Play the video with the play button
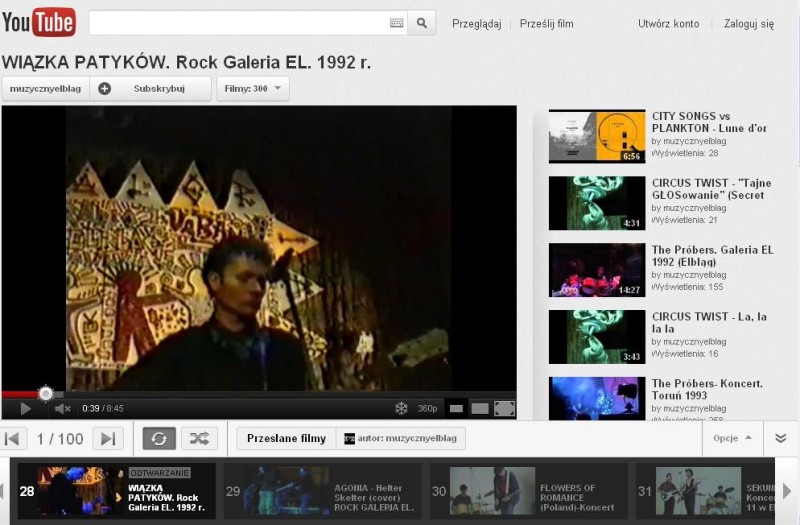Screen dimensions: 800x525 (25, 409)
